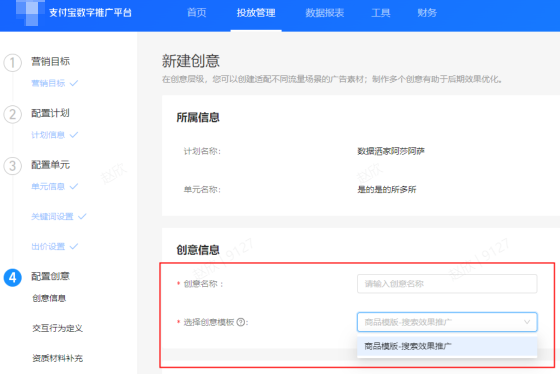560x374 pixels.
Task: Open the 出价设置 sub-step link
Action: tap(48, 246)
